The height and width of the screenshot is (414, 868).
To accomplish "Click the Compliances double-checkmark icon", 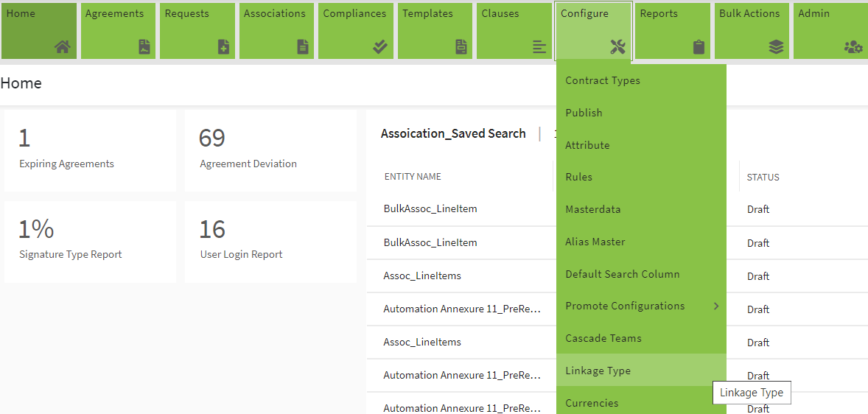I will tap(380, 47).
